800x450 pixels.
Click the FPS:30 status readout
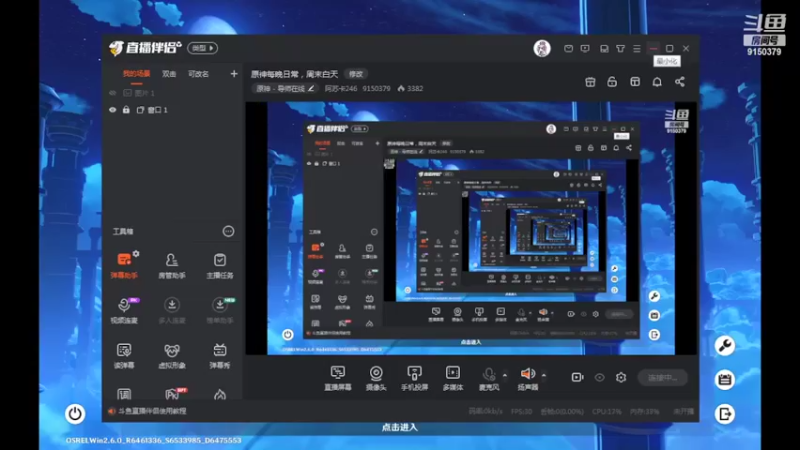click(521, 411)
